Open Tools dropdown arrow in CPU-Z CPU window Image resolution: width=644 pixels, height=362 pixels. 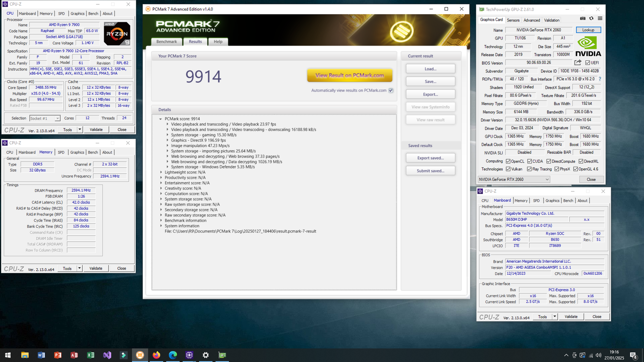click(x=80, y=129)
